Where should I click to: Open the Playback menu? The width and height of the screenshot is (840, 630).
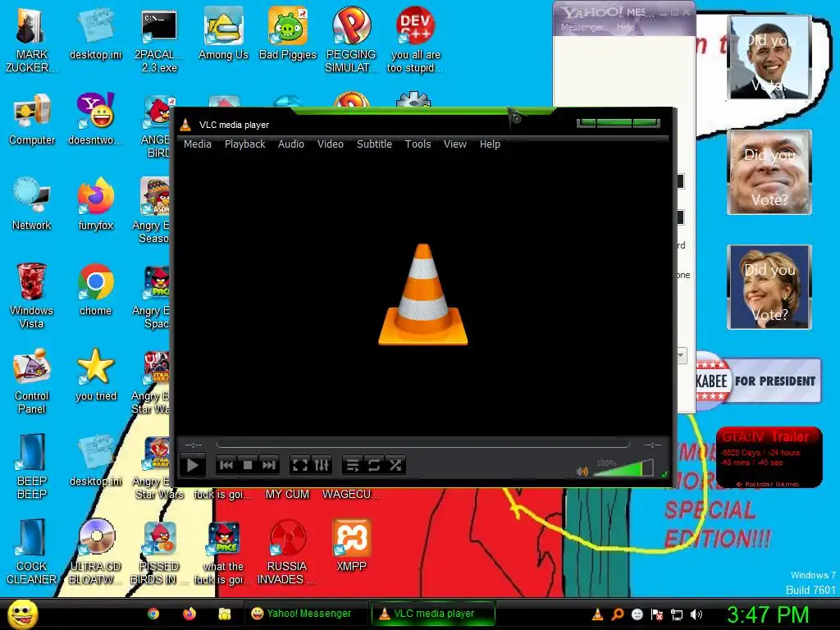tap(244, 144)
